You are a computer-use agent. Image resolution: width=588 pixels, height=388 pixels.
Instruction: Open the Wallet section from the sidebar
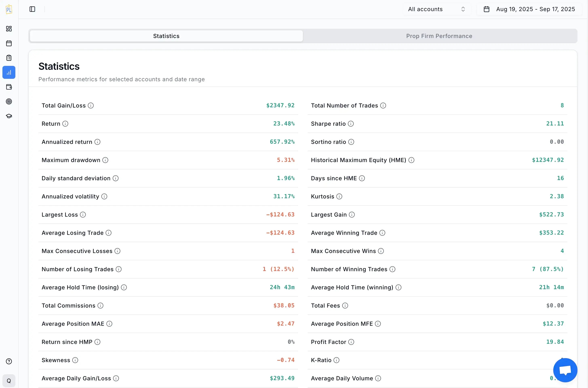[9, 87]
